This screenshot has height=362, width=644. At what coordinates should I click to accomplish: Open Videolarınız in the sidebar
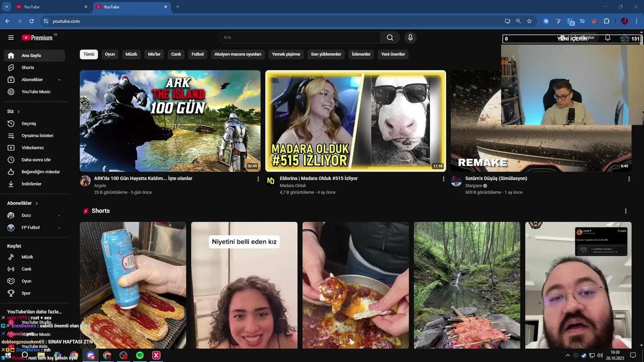tap(34, 148)
